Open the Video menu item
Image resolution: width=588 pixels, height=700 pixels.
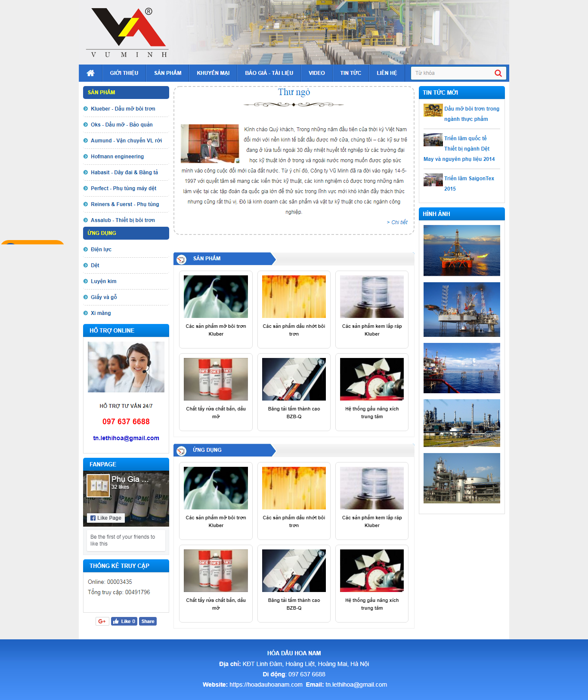click(317, 73)
